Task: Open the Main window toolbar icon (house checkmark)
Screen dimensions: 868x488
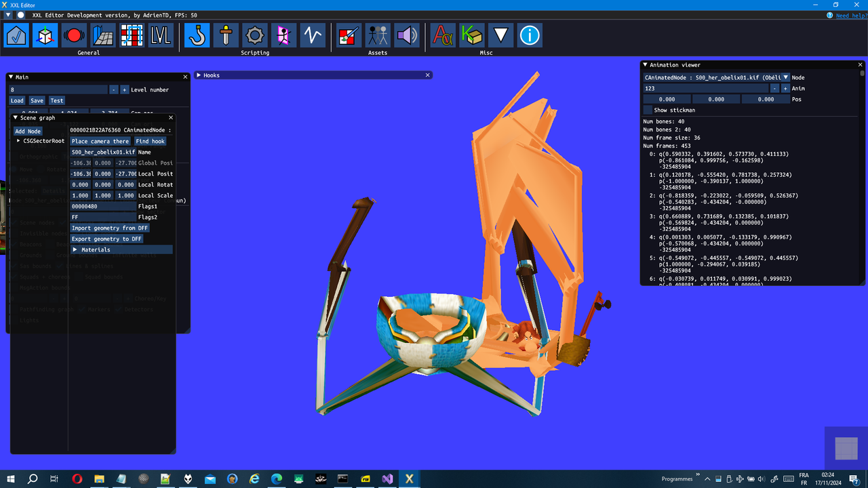Action: point(16,35)
